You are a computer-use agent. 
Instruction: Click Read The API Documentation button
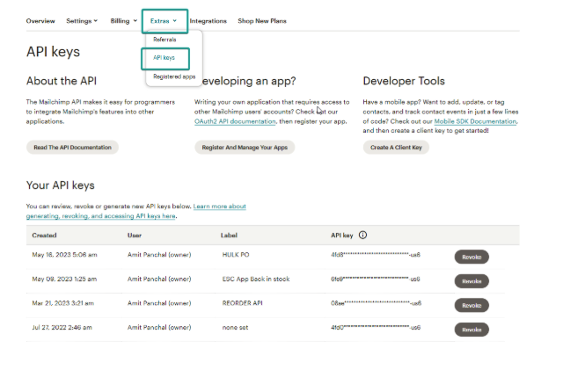72,148
